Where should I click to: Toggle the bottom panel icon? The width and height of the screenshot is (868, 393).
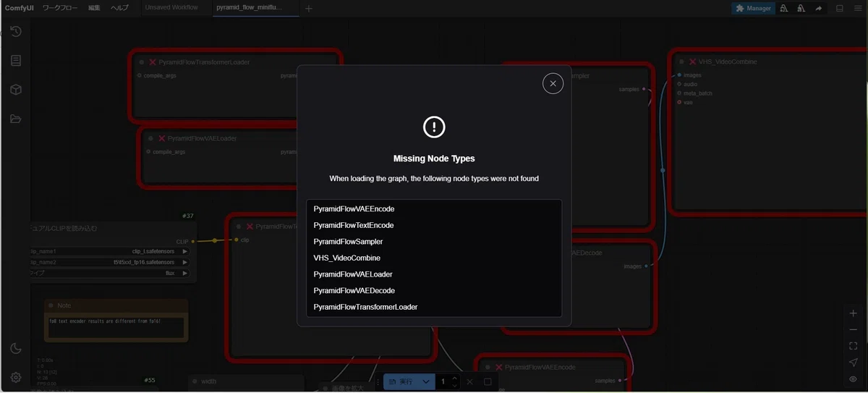point(840,9)
